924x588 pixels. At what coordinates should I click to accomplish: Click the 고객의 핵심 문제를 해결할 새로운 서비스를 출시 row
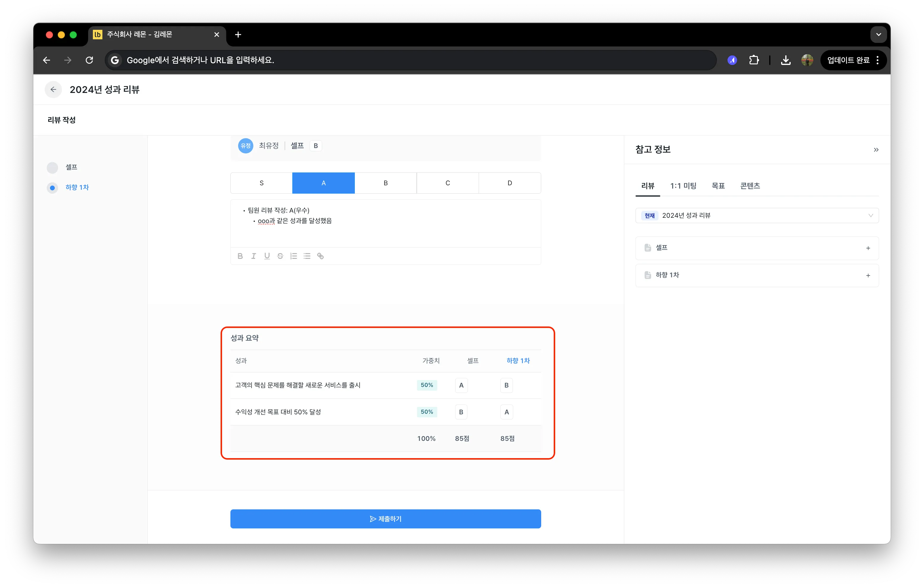(x=385, y=385)
